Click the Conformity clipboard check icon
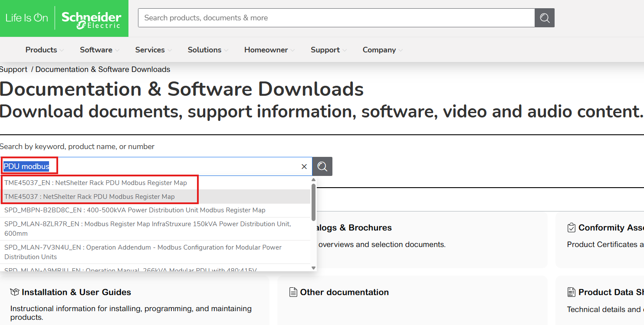Screen dimensions: 644x325 [x=572, y=227]
